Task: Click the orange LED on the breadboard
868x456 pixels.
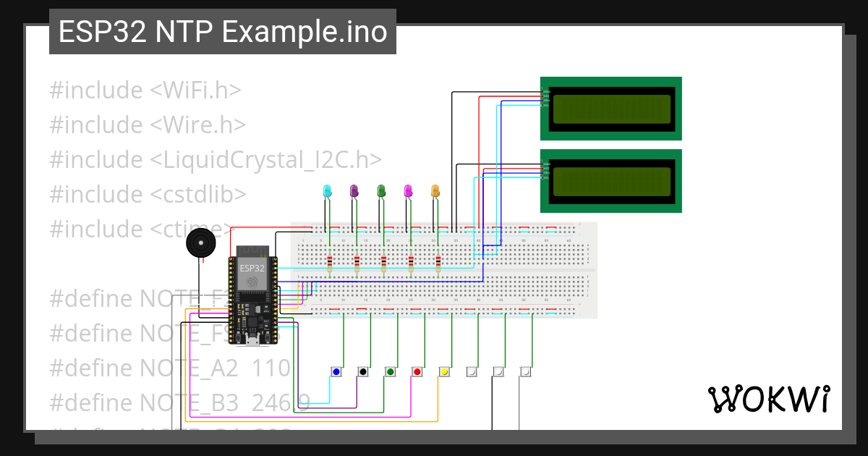Action: (435, 192)
